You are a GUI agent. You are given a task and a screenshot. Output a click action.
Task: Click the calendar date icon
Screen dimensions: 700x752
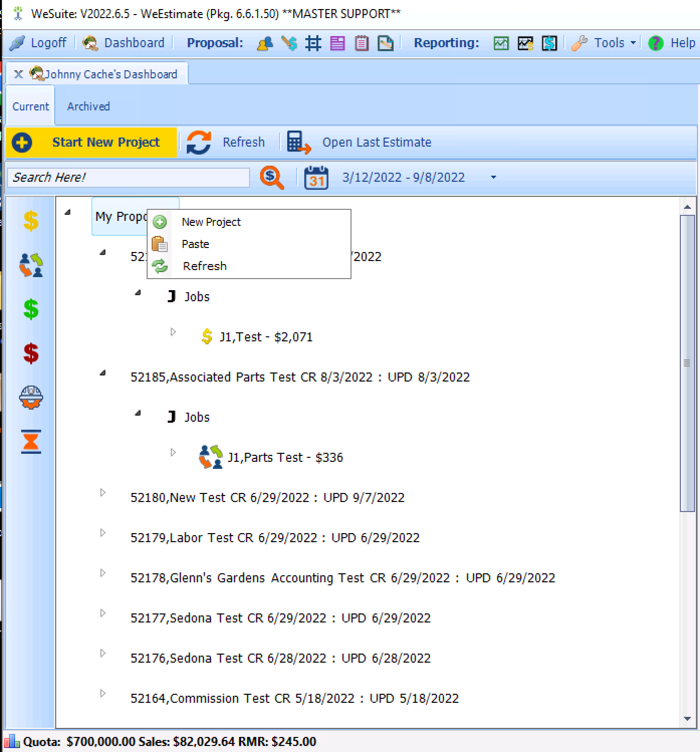316,178
